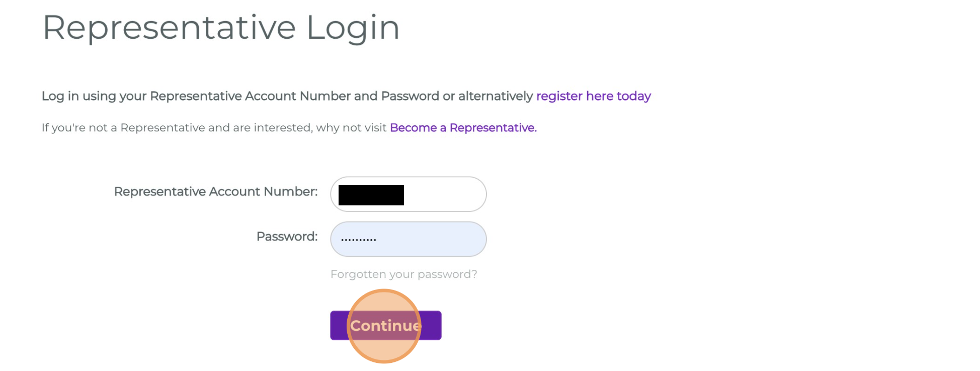Register a new account via 'register here today'

click(x=593, y=96)
